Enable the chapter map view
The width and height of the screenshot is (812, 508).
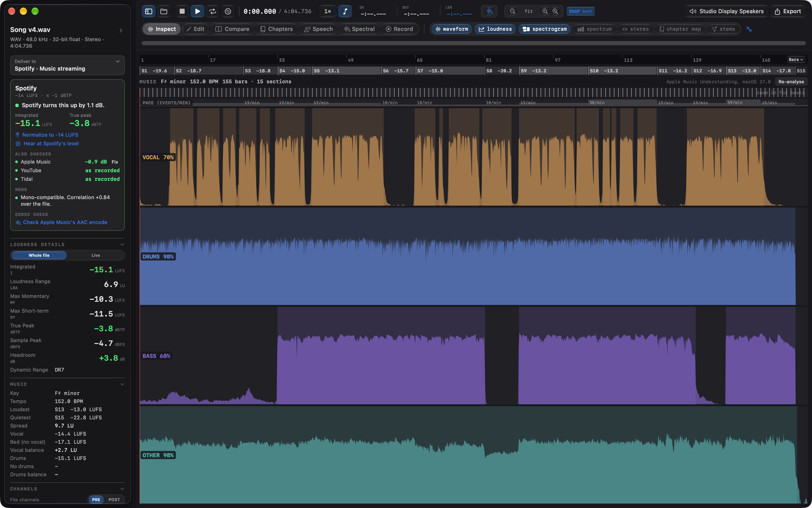click(x=680, y=29)
